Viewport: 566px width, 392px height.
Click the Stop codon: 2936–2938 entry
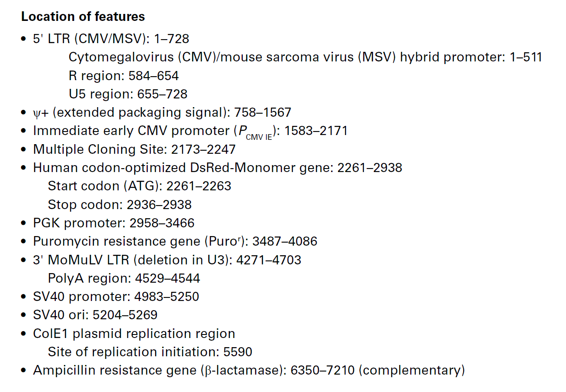coord(120,204)
